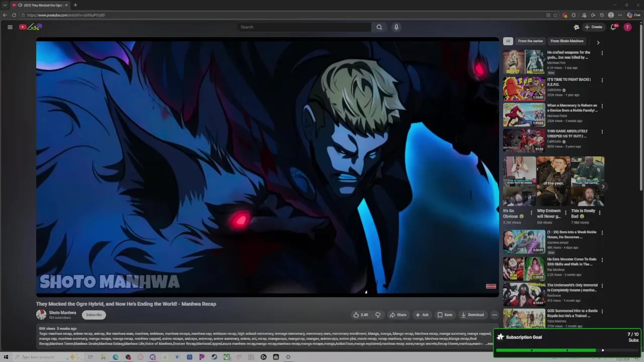
Task: Expand description with ...more
Action: tap(489, 344)
